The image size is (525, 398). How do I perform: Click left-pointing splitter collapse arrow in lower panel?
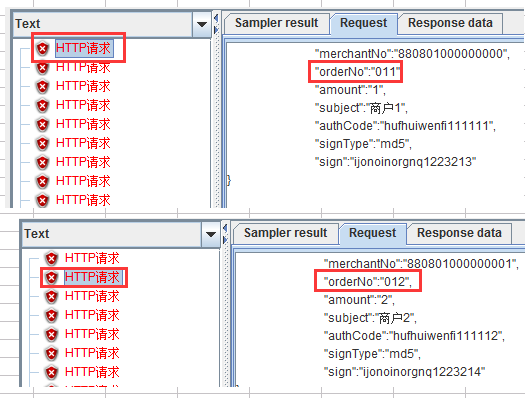click(225, 228)
